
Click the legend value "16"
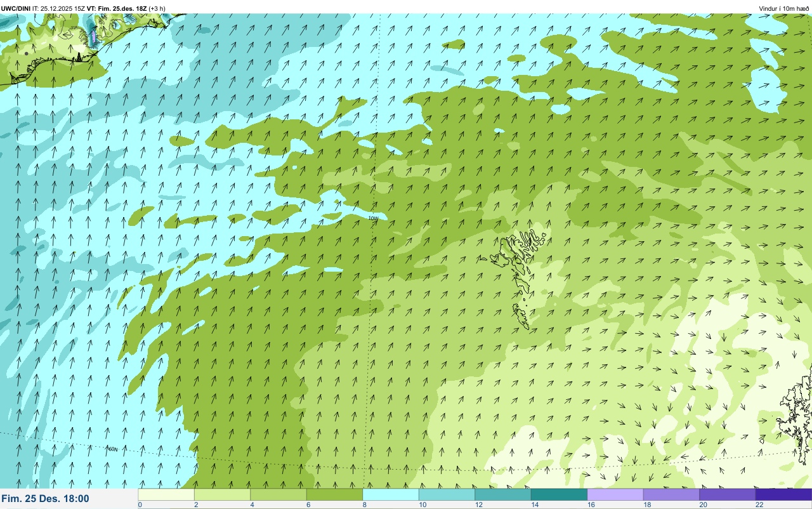click(591, 505)
